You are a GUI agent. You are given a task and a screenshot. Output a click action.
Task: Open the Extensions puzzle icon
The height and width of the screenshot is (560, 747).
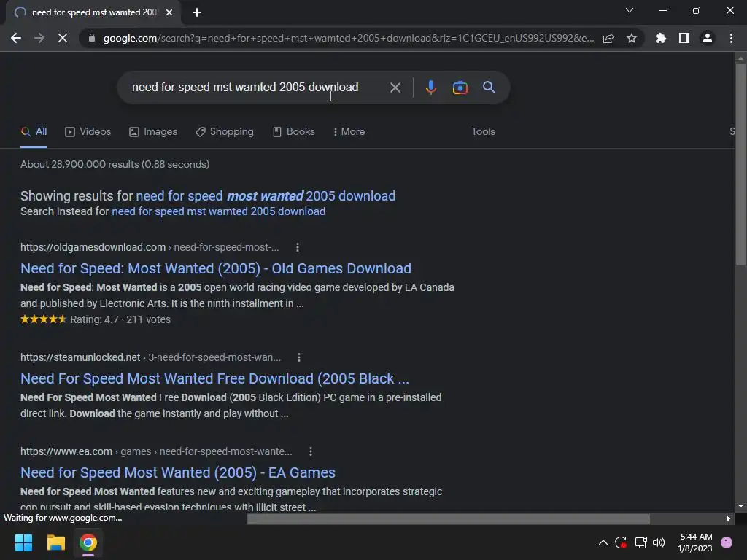[x=660, y=38]
